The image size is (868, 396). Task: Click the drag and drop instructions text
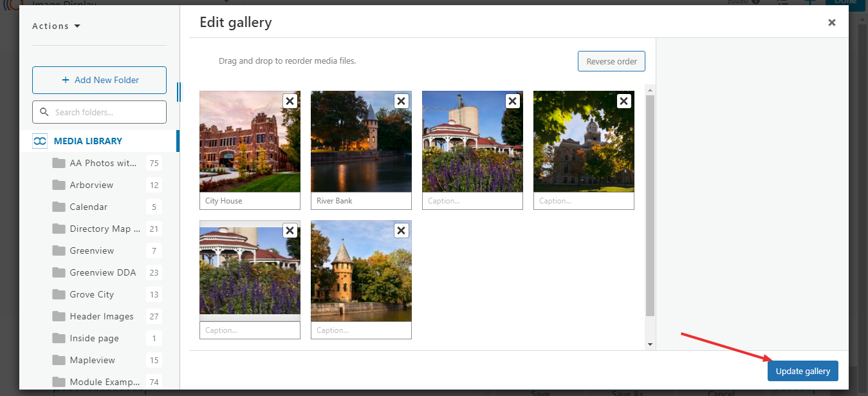pos(287,61)
